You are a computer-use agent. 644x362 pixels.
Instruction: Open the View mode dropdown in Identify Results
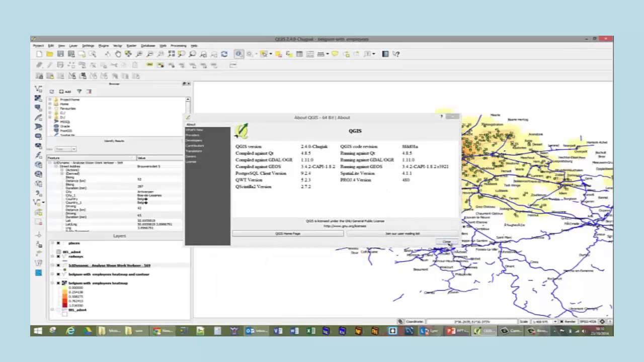point(66,149)
